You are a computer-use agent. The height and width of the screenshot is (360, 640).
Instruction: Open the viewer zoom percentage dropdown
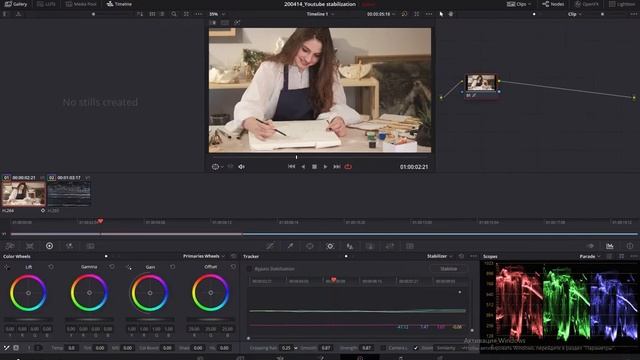[x=217, y=14]
